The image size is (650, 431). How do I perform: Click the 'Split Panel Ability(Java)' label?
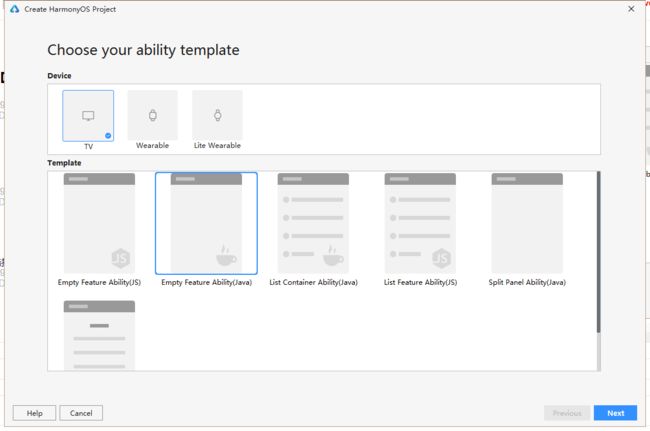527,282
